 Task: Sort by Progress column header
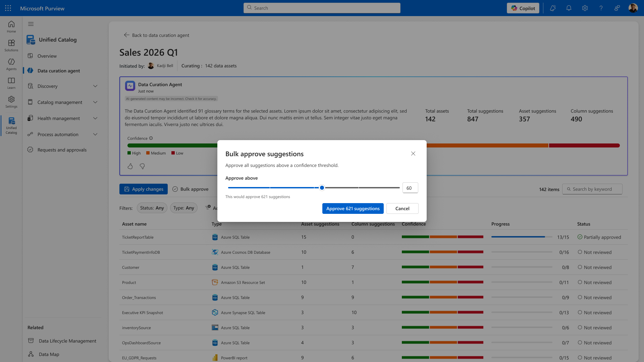pos(500,224)
